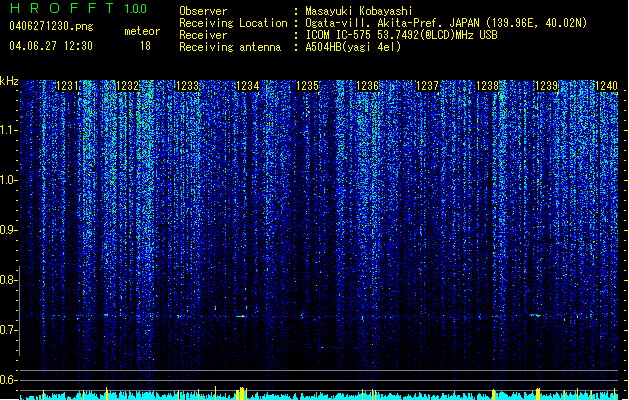This screenshot has width=629, height=400.
Task: Click the 1232 time marker
Action: pos(127,86)
